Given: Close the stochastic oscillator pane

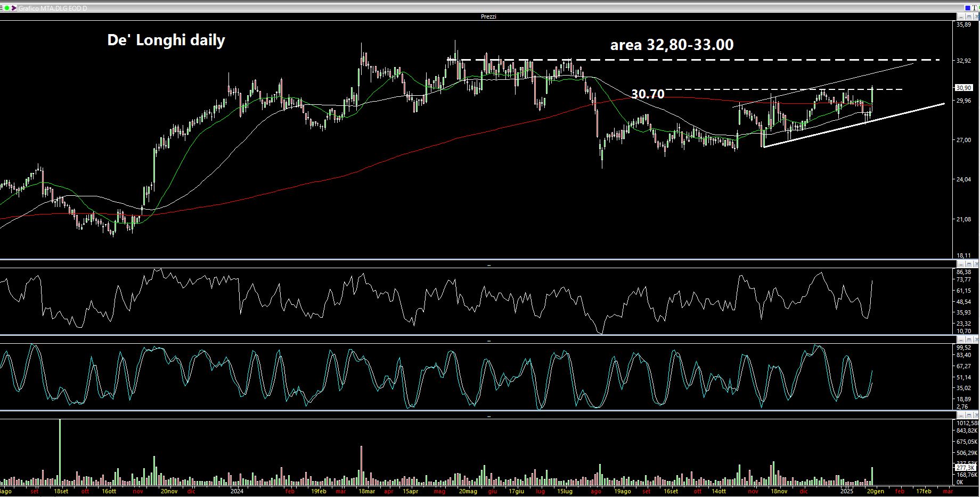Looking at the screenshot, I should click(x=976, y=339).
